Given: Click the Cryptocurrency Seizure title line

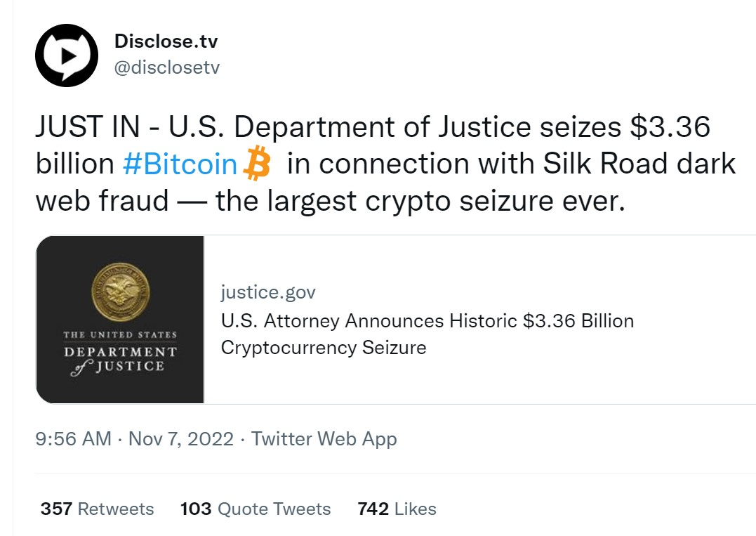Looking at the screenshot, I should tap(324, 347).
